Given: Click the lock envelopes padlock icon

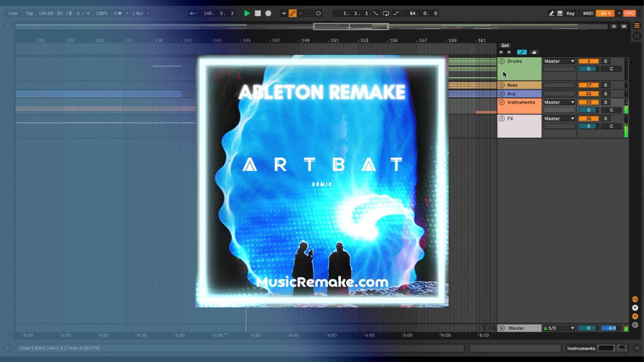Looking at the screenshot, I should (x=533, y=51).
